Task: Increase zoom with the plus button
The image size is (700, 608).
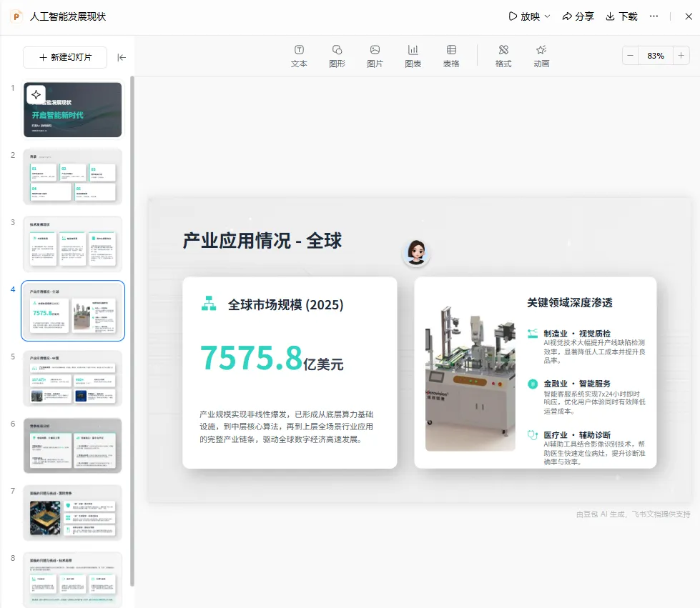Action: 681,56
